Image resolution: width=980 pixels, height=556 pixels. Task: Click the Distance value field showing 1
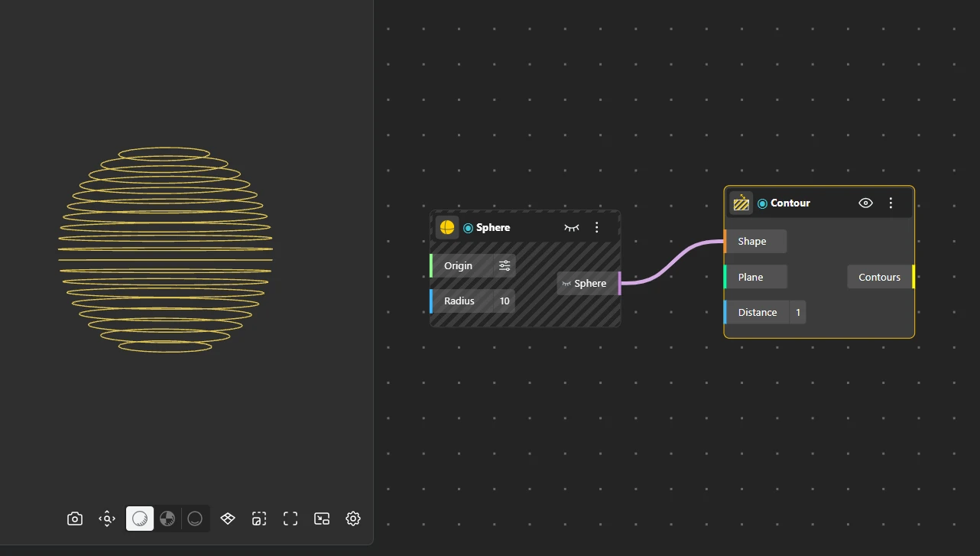pyautogui.click(x=798, y=312)
